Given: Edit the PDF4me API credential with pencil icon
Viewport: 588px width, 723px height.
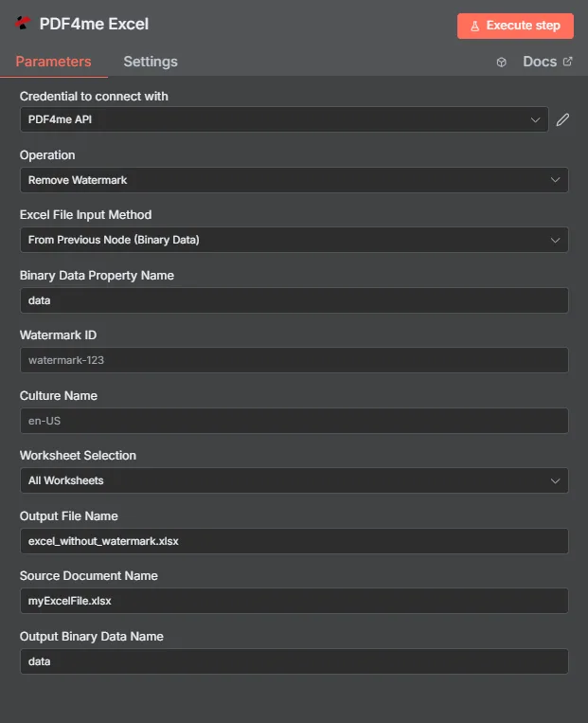Looking at the screenshot, I should (563, 119).
